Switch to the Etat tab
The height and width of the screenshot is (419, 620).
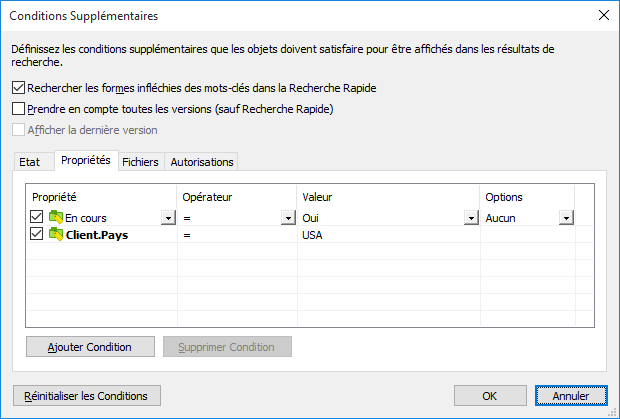(30, 162)
